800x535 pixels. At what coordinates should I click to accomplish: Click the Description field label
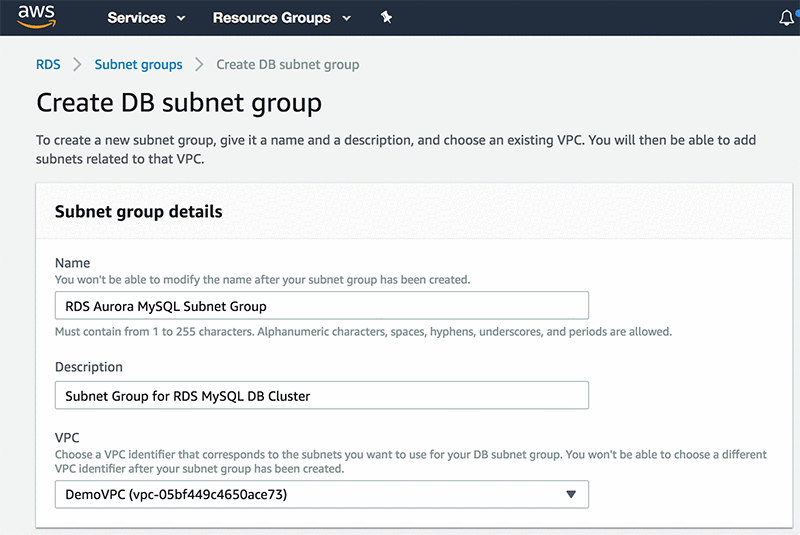[89, 367]
